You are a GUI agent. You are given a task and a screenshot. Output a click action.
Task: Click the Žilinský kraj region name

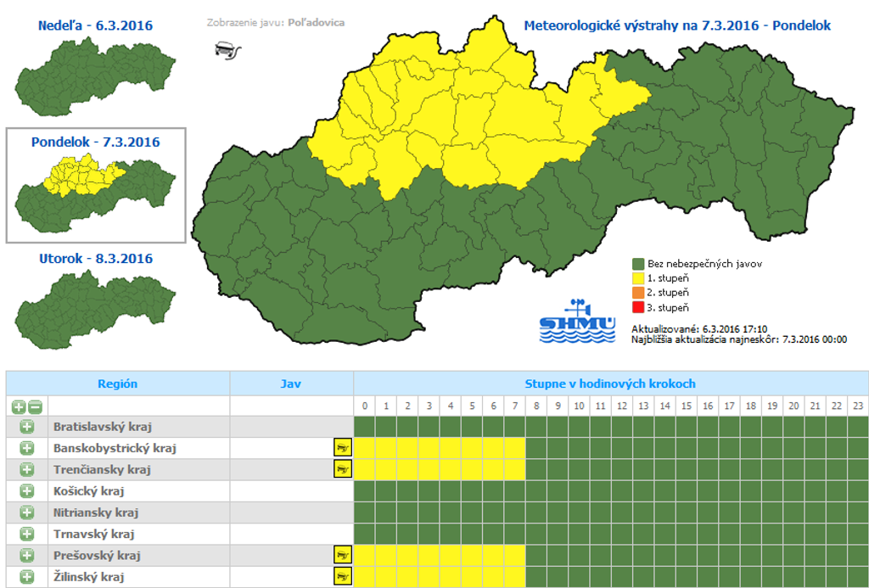88,576
